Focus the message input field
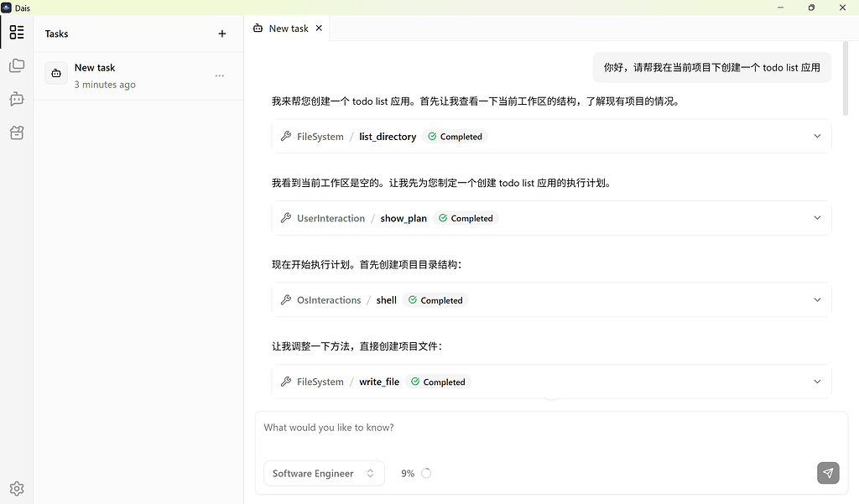Viewport: 859px width, 504px height. coord(551,428)
